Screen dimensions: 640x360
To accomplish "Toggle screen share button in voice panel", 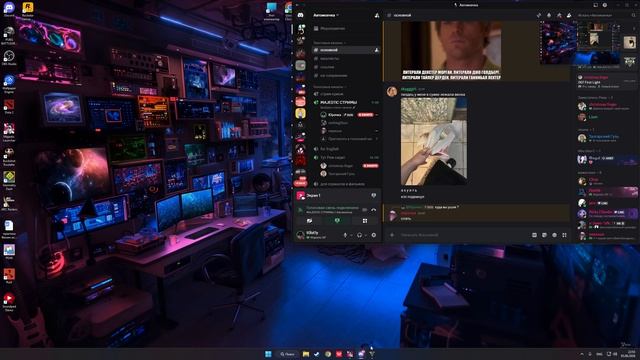I will 337,221.
